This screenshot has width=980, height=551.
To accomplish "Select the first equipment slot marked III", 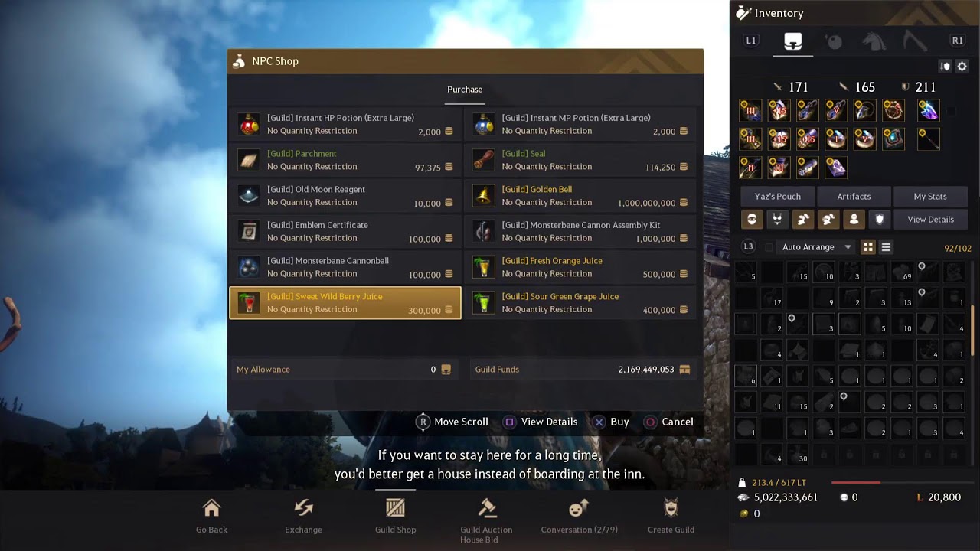I will pos(750,110).
